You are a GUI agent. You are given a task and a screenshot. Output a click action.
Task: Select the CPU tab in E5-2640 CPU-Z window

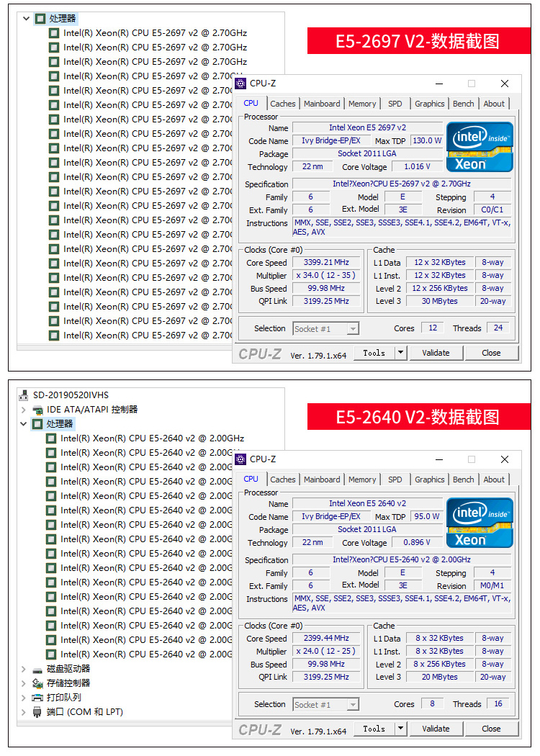251,479
